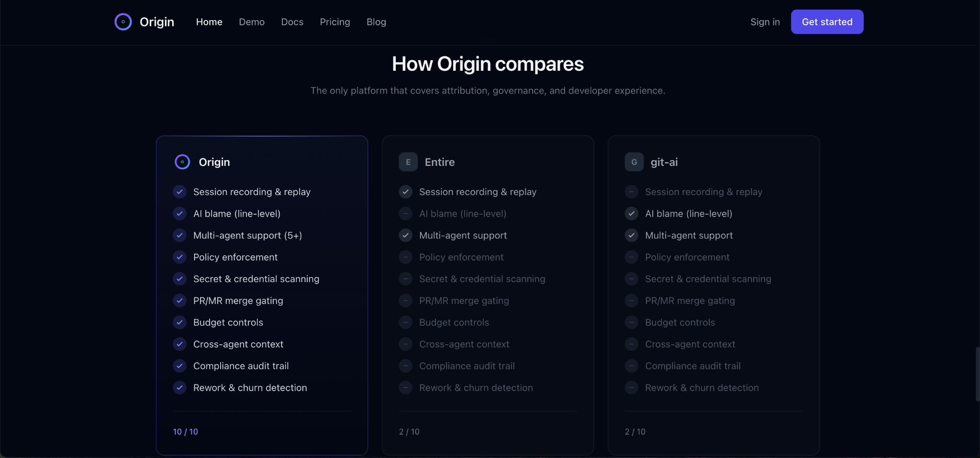980x458 pixels.
Task: Click checkmark icon beside Origin's Policy enforcement
Action: coord(179,257)
